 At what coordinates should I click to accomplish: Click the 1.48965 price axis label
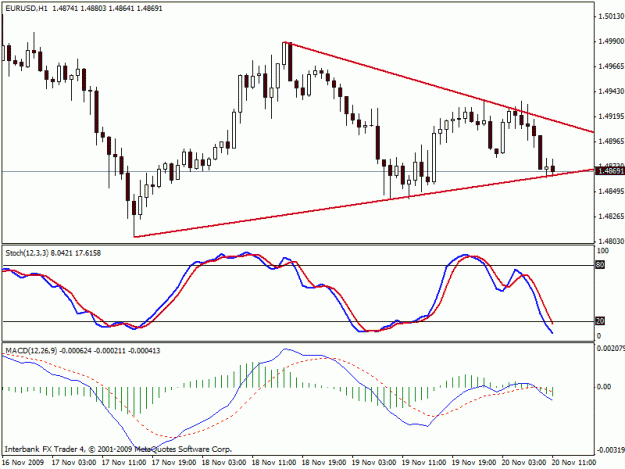pyautogui.click(x=611, y=141)
